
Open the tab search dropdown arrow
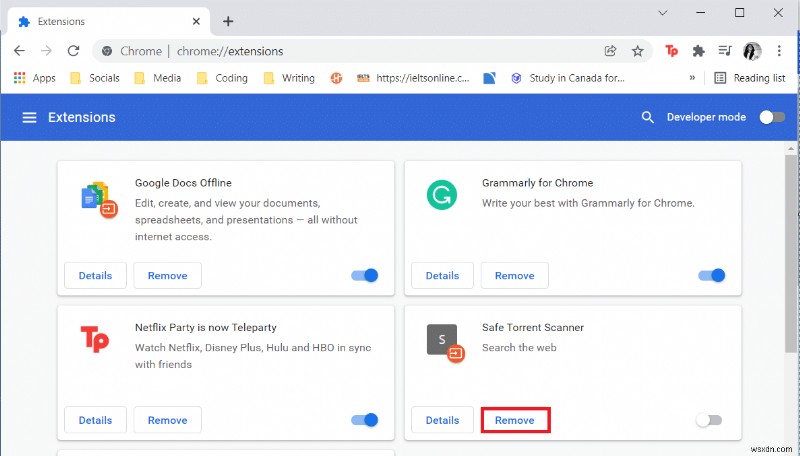(x=663, y=13)
